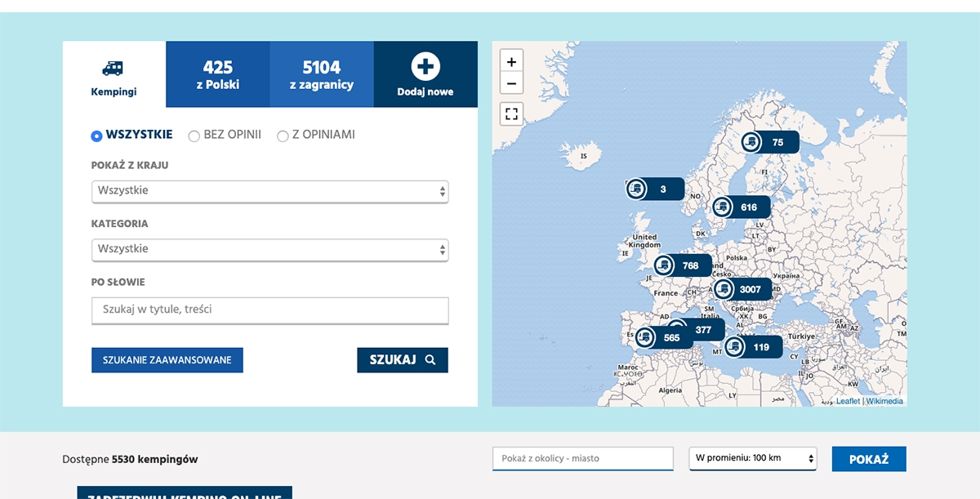Click the map cluster marker showing 3
Screen dimensions: 980x499
[655, 189]
